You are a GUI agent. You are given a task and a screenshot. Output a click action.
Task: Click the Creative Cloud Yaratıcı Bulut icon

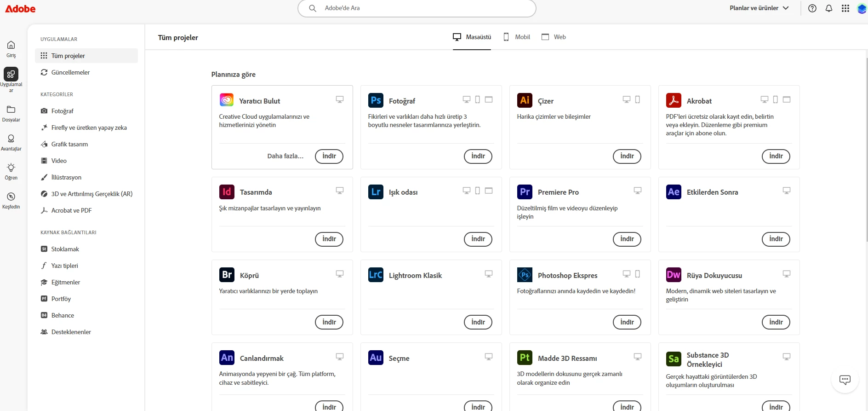[x=227, y=100]
